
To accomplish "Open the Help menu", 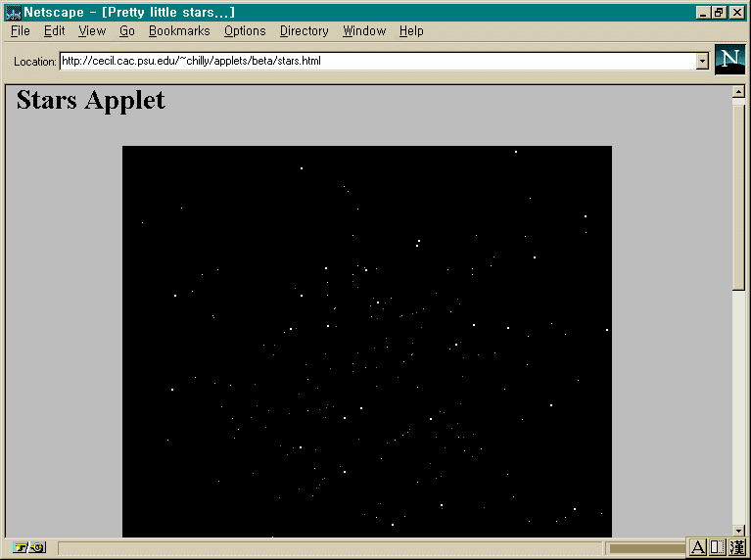I will point(411,31).
